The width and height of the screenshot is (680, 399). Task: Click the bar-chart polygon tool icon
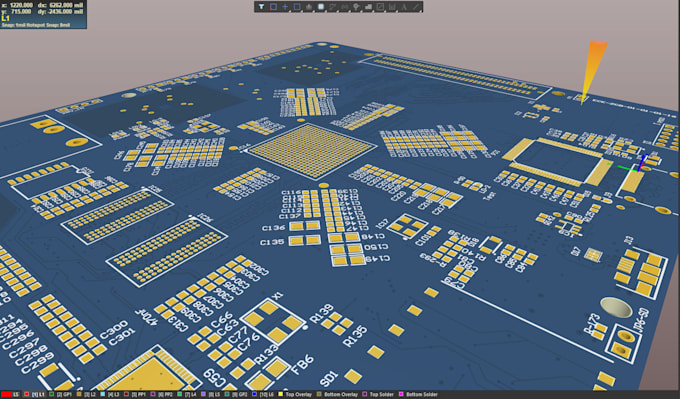click(368, 7)
